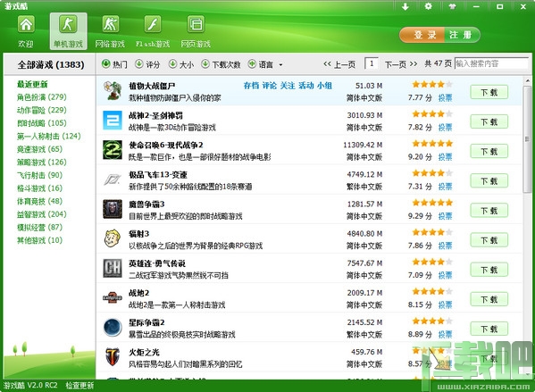Image resolution: width=535 pixels, height=392 pixels.
Task: Expand the 语言 dropdown arrow
Action: coord(280,64)
